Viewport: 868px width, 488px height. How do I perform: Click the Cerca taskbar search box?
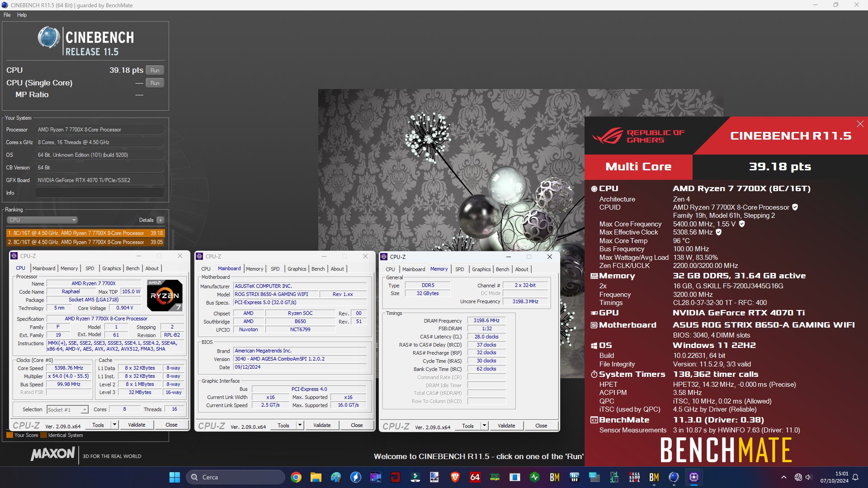pyautogui.click(x=235, y=477)
